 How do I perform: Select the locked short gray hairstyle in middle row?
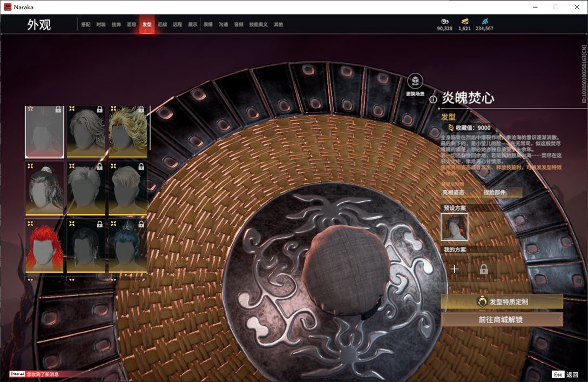(86, 189)
